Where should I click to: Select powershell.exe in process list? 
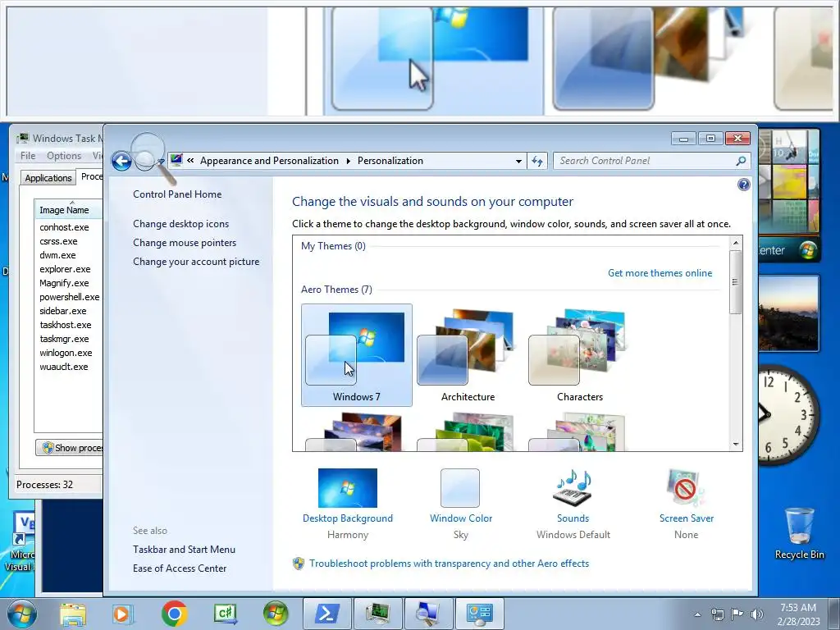(69, 297)
